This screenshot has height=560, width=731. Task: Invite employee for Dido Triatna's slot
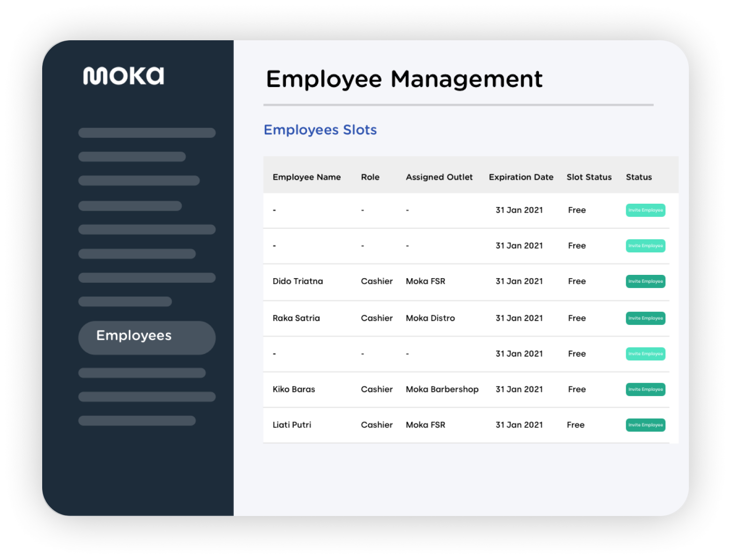point(645,281)
